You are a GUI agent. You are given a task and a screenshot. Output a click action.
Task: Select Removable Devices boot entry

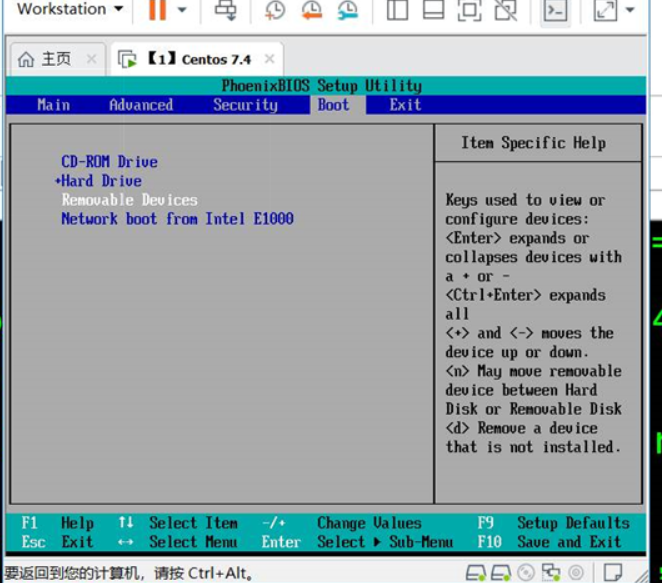tap(130, 200)
